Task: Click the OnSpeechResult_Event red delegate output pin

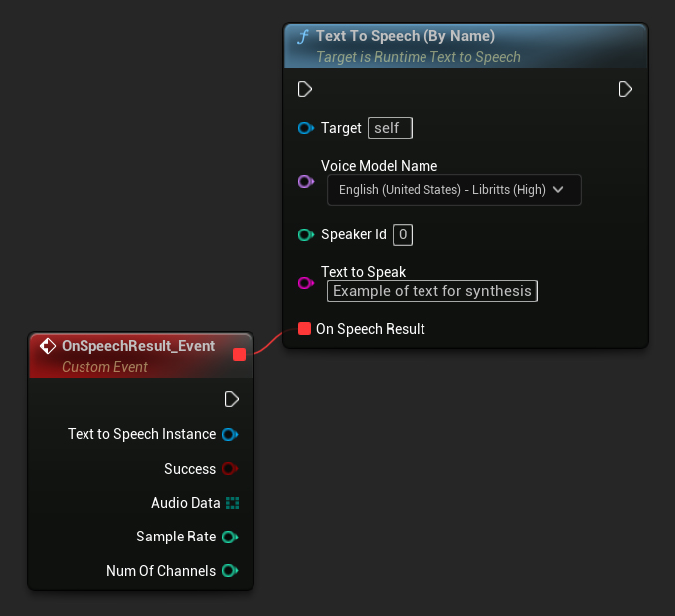Action: point(239,354)
